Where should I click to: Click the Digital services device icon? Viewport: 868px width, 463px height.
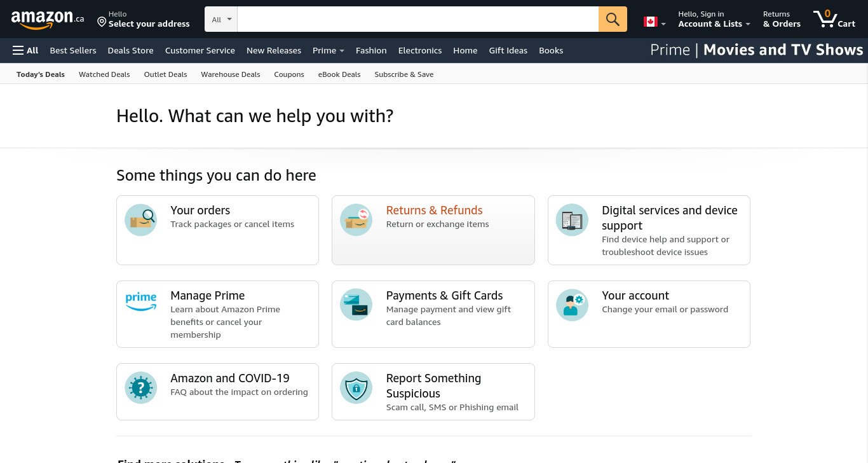point(572,220)
